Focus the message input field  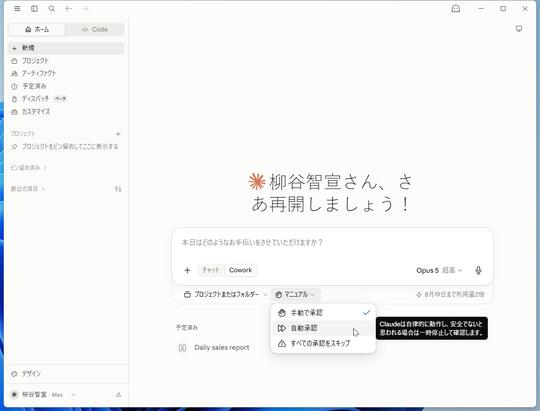tap(332, 243)
